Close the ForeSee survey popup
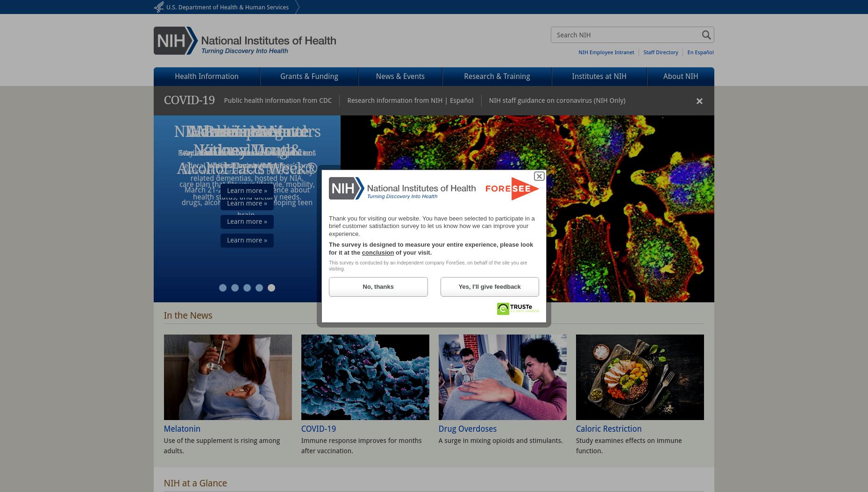The image size is (868, 492). tap(539, 176)
